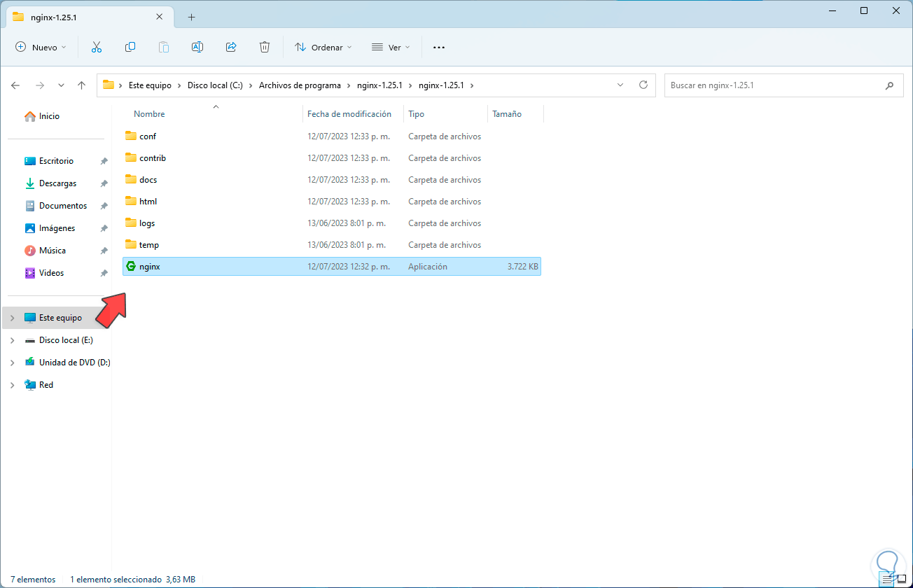This screenshot has height=588, width=913.
Task: Open the Ver view dropdown
Action: coord(391,48)
